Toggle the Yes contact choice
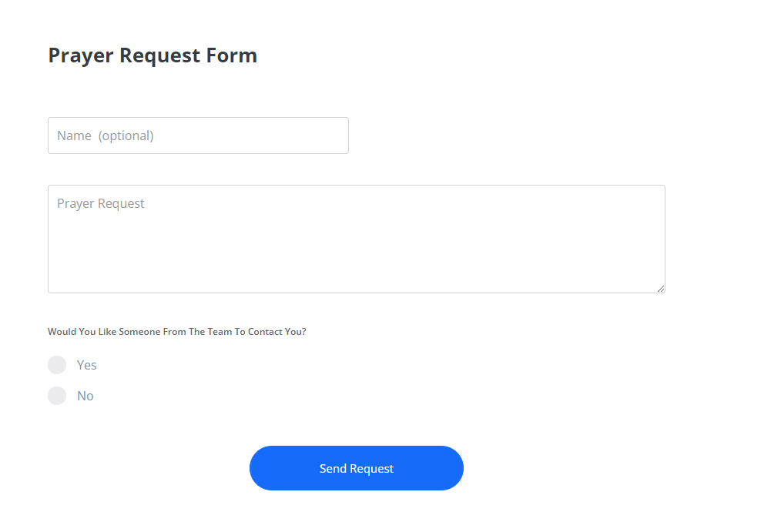 point(57,364)
